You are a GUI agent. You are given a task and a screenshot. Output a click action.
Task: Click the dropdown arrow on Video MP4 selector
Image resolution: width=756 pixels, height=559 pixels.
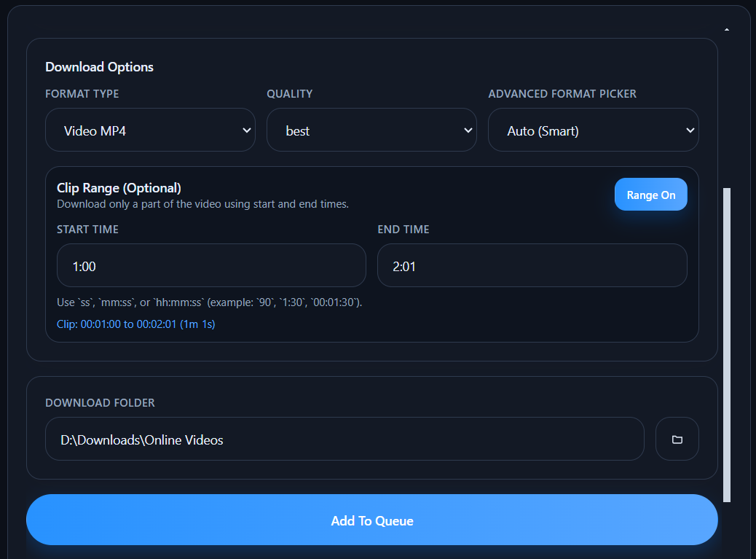point(245,130)
